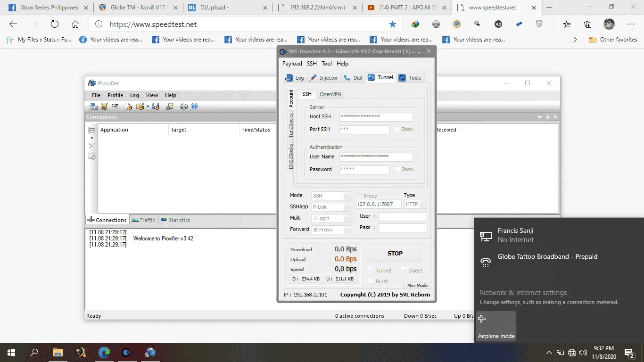Select the OpenVPN sub-tab
644x362 pixels.
[x=330, y=94]
